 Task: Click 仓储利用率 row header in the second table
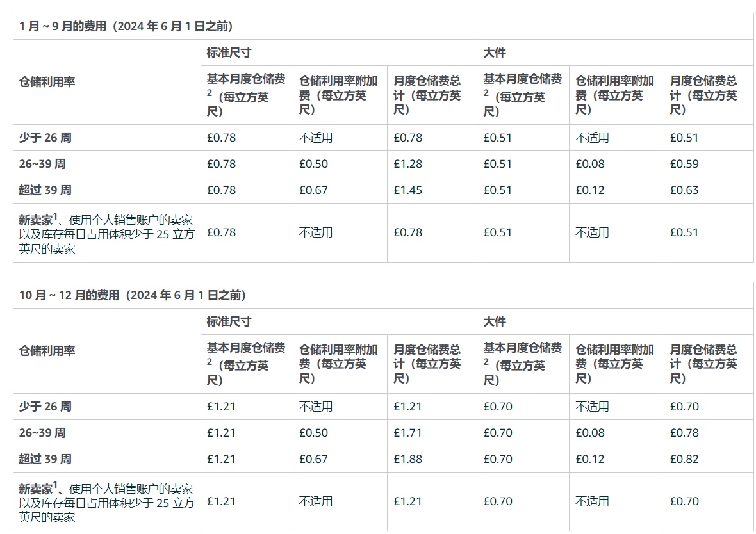click(47, 351)
